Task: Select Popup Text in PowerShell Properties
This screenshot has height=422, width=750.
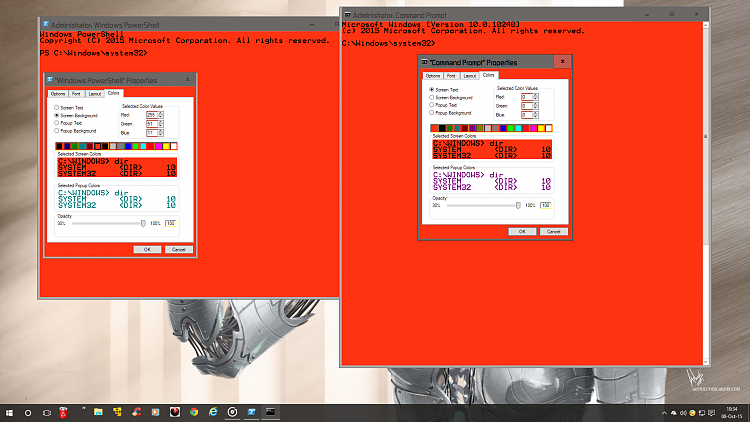Action: [x=68, y=123]
